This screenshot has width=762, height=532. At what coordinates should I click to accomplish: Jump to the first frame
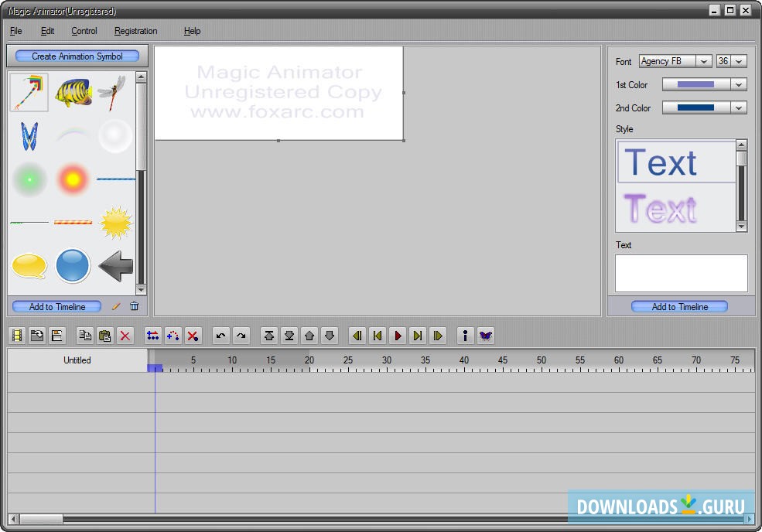377,336
